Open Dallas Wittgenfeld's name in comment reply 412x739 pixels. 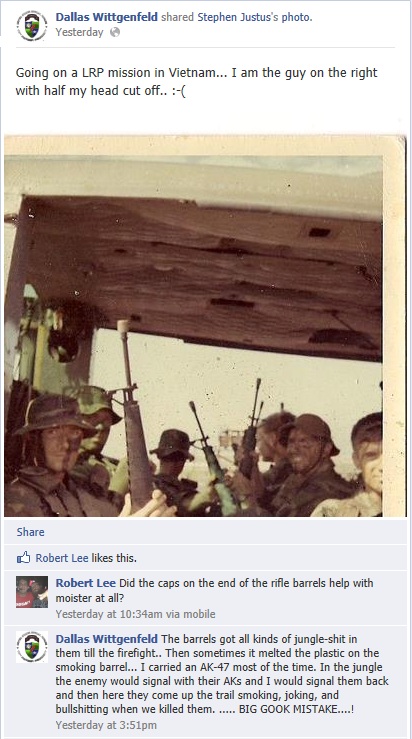[107, 639]
